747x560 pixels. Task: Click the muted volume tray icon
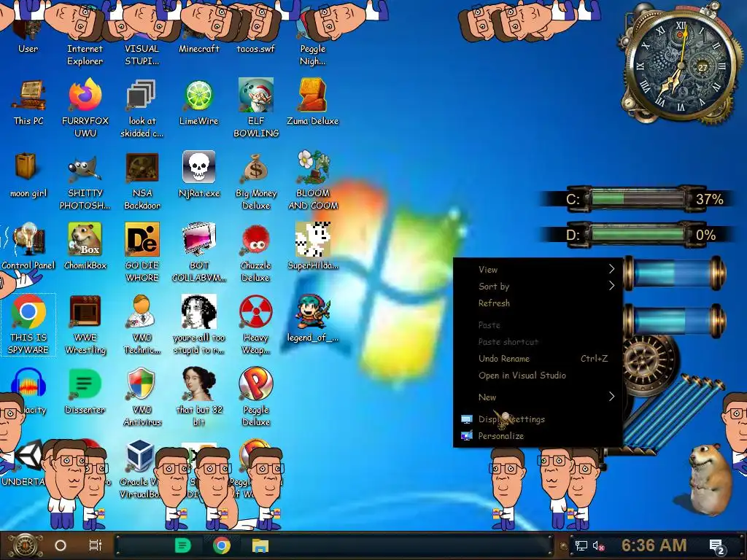point(598,545)
